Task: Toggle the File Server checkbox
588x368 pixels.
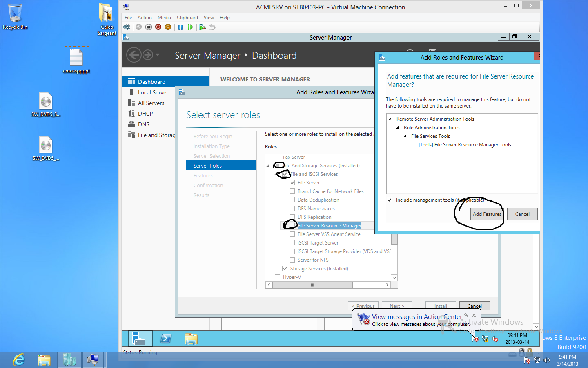Action: click(x=292, y=183)
